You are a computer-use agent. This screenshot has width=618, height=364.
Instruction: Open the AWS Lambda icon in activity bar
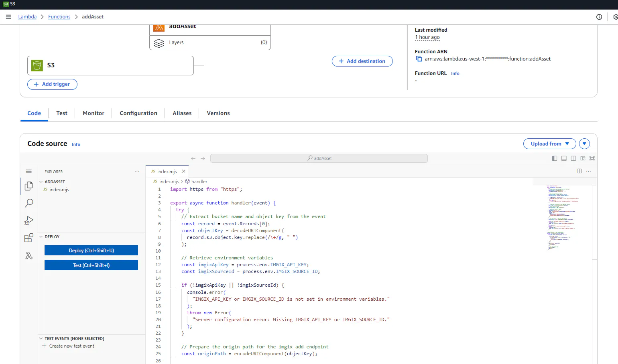pos(29,256)
